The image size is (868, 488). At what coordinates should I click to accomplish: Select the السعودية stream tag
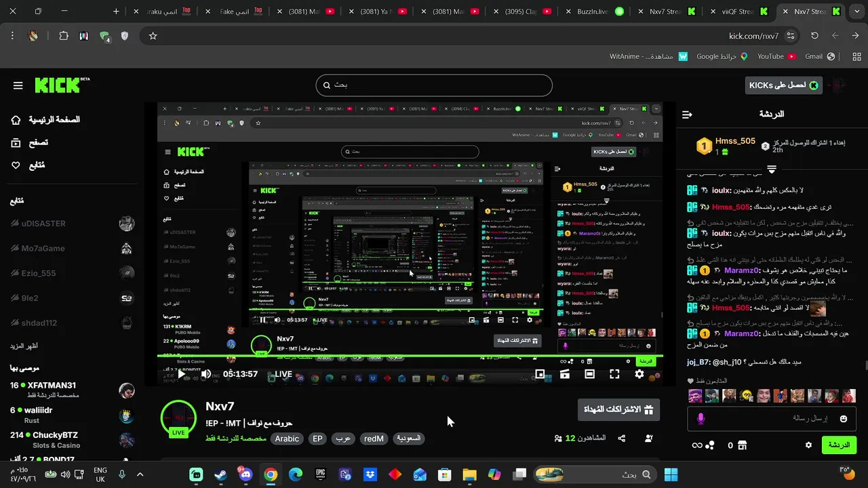click(x=409, y=439)
